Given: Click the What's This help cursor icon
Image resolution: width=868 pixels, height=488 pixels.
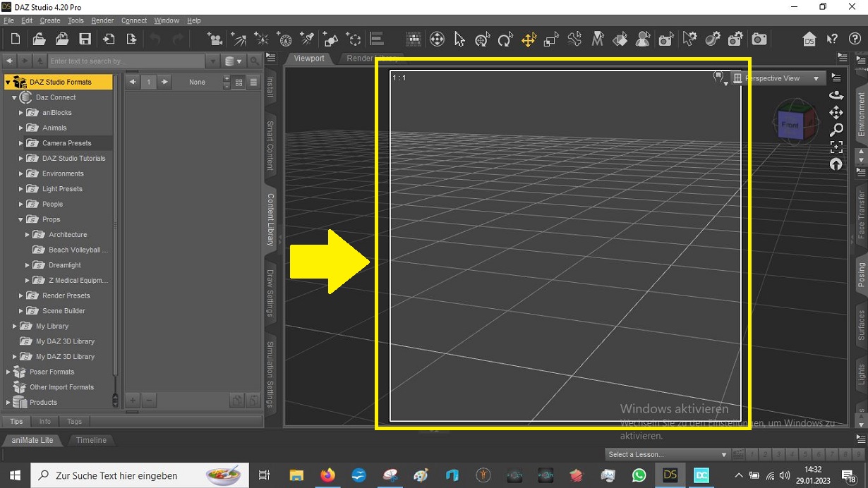Looking at the screenshot, I should pos(832,39).
